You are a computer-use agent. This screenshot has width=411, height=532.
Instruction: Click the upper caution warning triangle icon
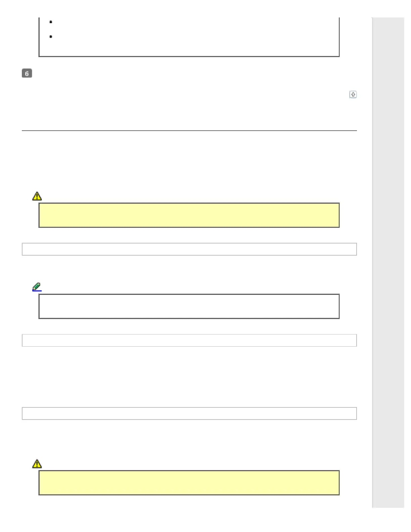point(37,196)
